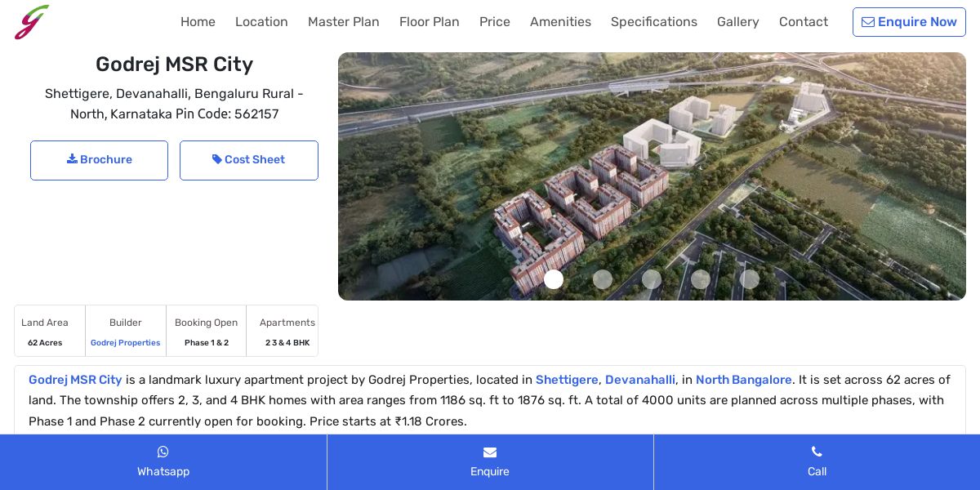Open WhatsApp chat from bottom bar icon
This screenshot has width=980, height=490.
point(163,452)
